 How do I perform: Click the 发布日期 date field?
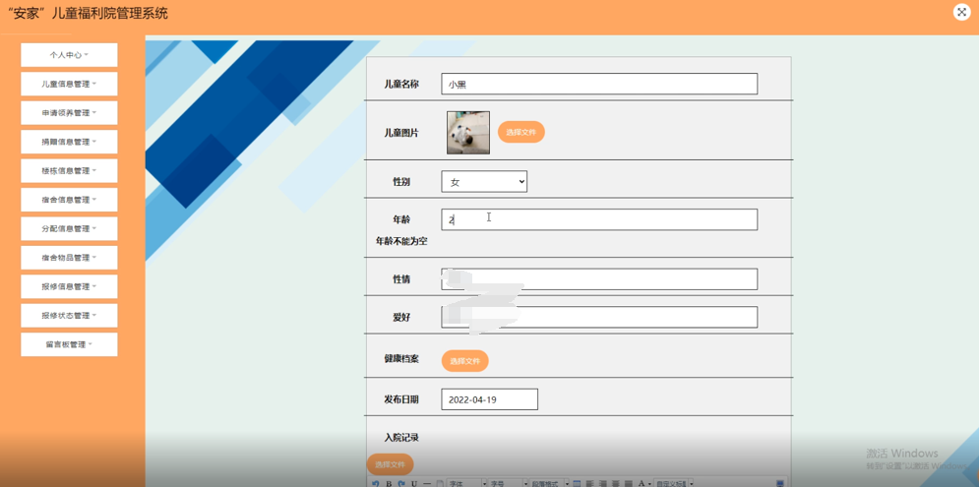[489, 399]
